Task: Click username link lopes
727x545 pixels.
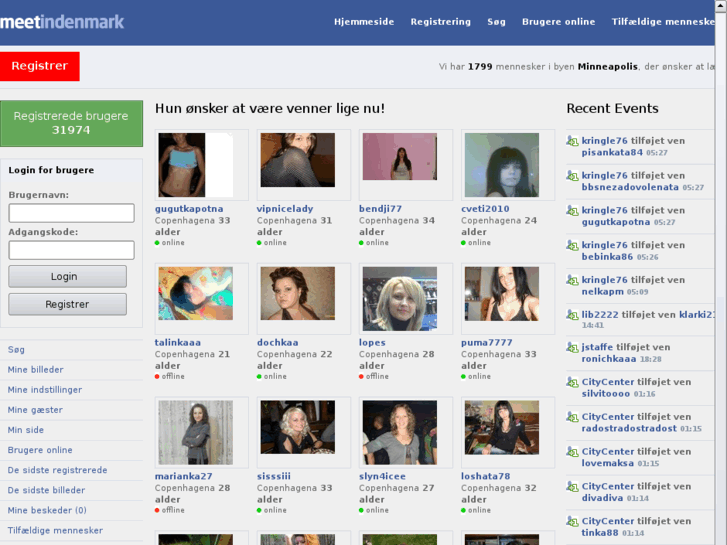Action: (372, 343)
